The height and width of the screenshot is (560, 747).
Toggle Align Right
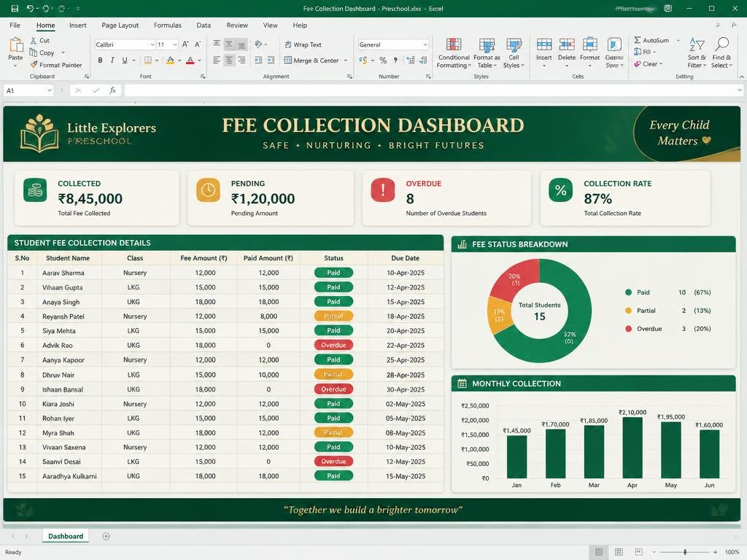click(x=241, y=60)
